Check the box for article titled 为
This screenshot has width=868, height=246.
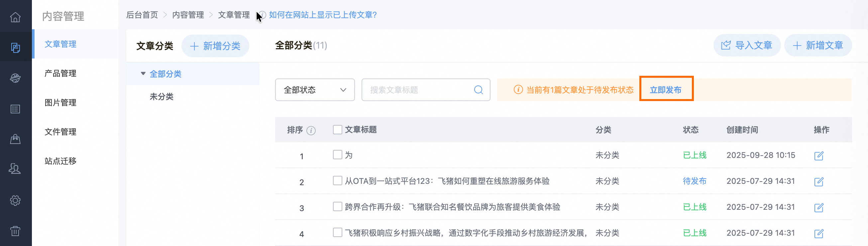coord(337,155)
